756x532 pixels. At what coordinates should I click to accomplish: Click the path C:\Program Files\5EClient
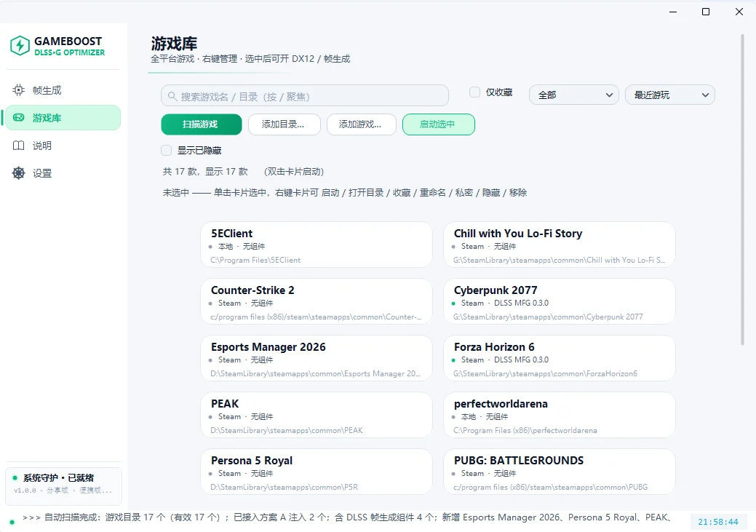[255, 261]
